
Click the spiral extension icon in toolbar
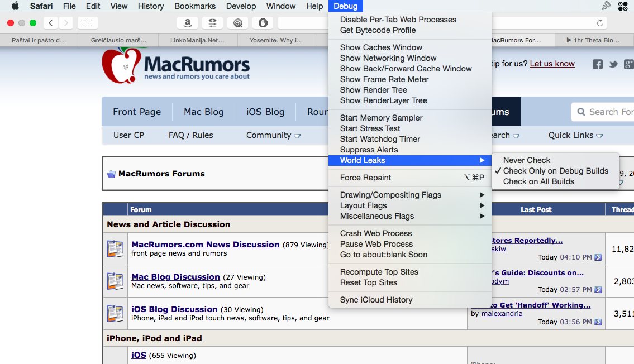pos(238,23)
